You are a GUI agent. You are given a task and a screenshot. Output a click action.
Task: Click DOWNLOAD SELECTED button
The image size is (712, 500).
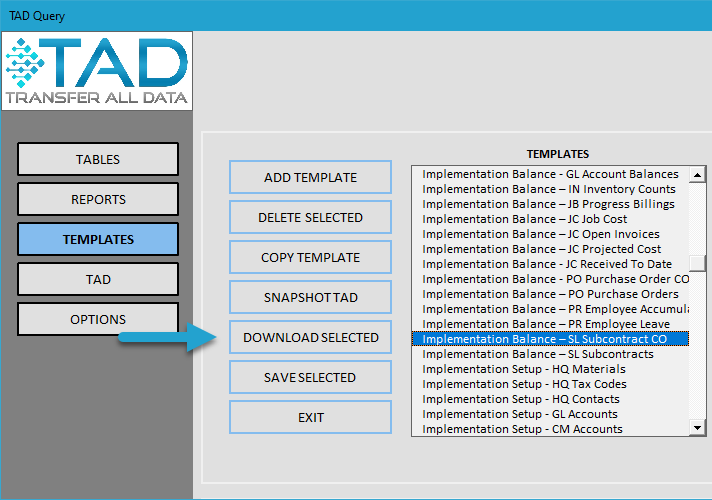[310, 337]
